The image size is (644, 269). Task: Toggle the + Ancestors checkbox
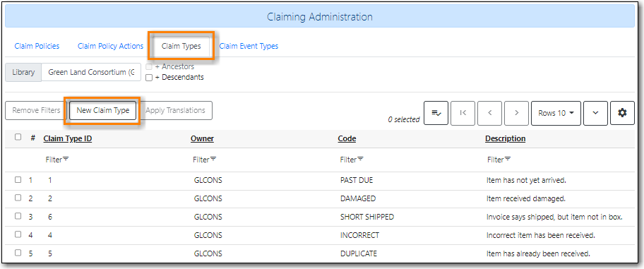click(150, 66)
